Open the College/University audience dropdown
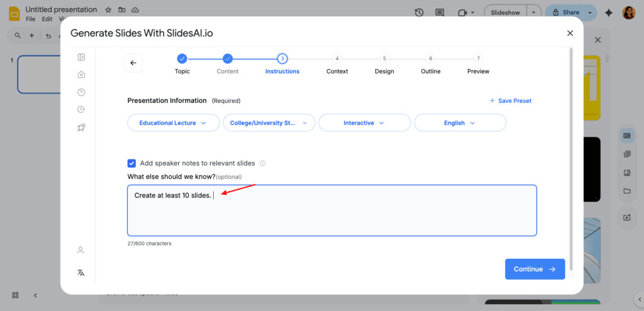Image resolution: width=644 pixels, height=311 pixels. pyautogui.click(x=269, y=123)
